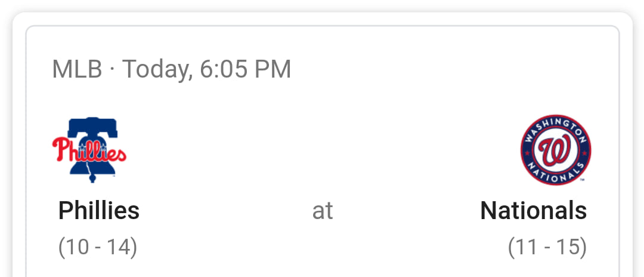Image resolution: width=644 pixels, height=277 pixels.
Task: Click the "at" text between teams
Action: (323, 211)
